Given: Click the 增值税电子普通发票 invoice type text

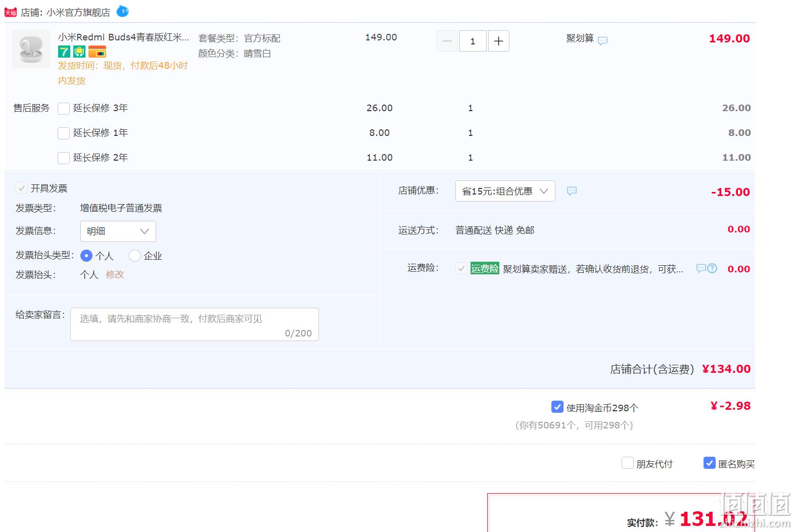Looking at the screenshot, I should tap(121, 208).
